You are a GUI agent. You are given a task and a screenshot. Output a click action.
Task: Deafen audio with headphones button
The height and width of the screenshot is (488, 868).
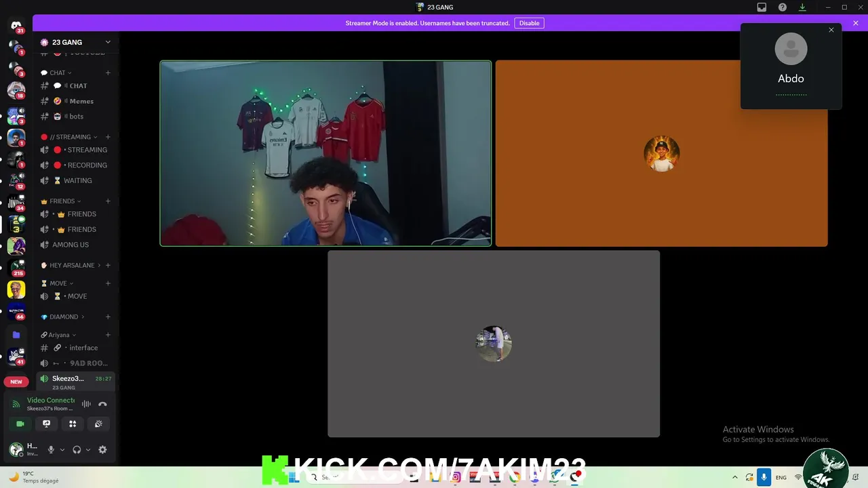point(77,449)
